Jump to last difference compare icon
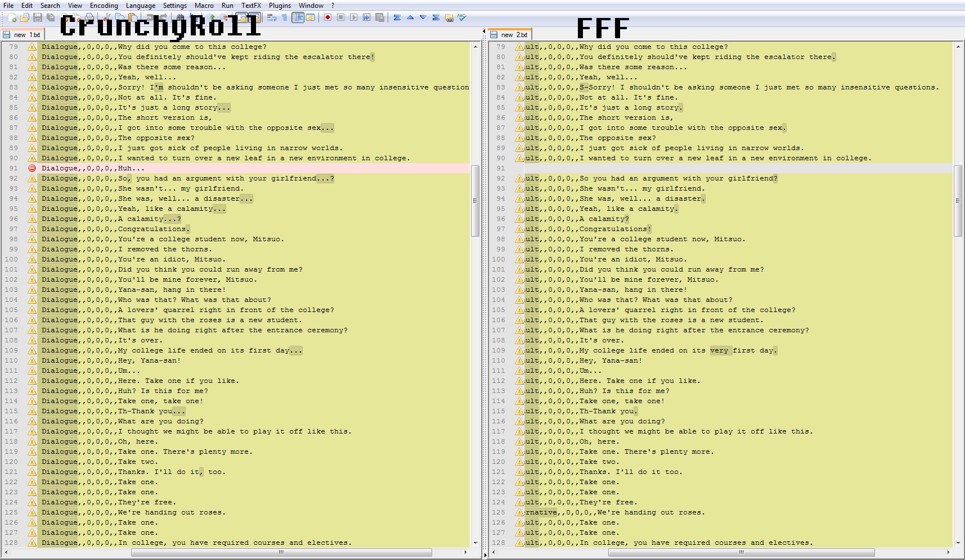Image resolution: width=965 pixels, height=560 pixels. [x=436, y=17]
